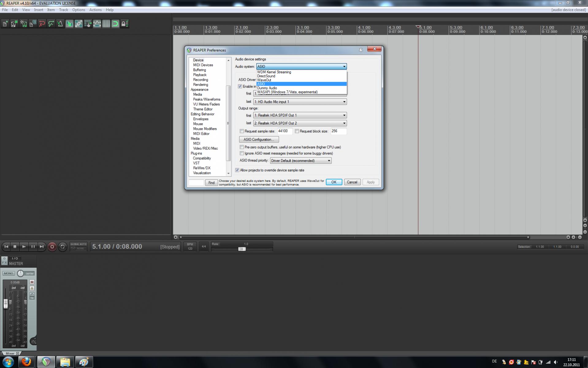Screen dimensions: 588x368
Task: Toggle 'Enable inputs' checkbox
Action: [x=240, y=87]
